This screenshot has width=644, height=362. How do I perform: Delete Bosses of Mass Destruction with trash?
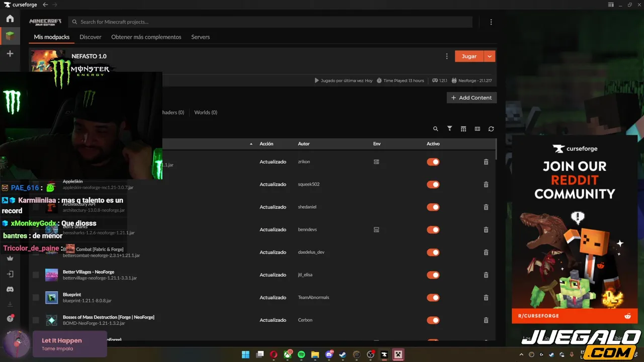[x=486, y=320]
